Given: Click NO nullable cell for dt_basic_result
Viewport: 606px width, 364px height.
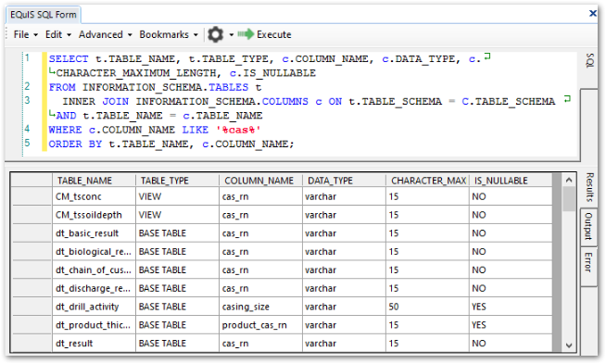Looking at the screenshot, I should pyautogui.click(x=511, y=233).
